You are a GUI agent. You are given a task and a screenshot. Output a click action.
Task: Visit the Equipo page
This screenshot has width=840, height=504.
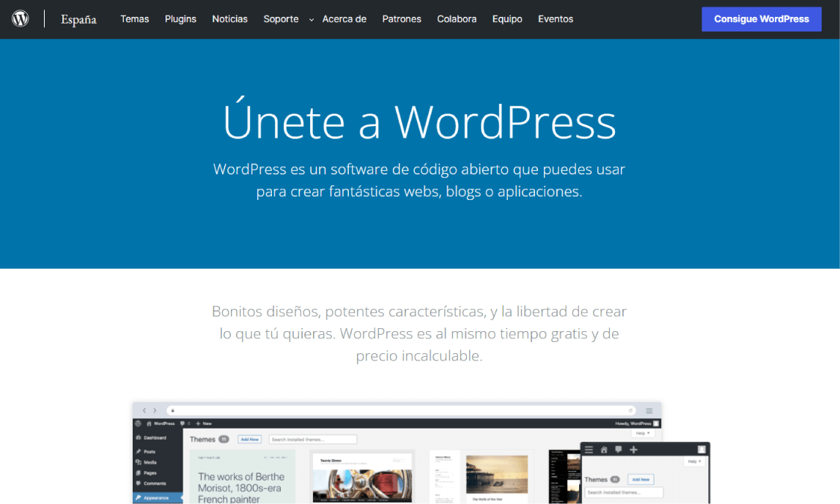click(507, 19)
